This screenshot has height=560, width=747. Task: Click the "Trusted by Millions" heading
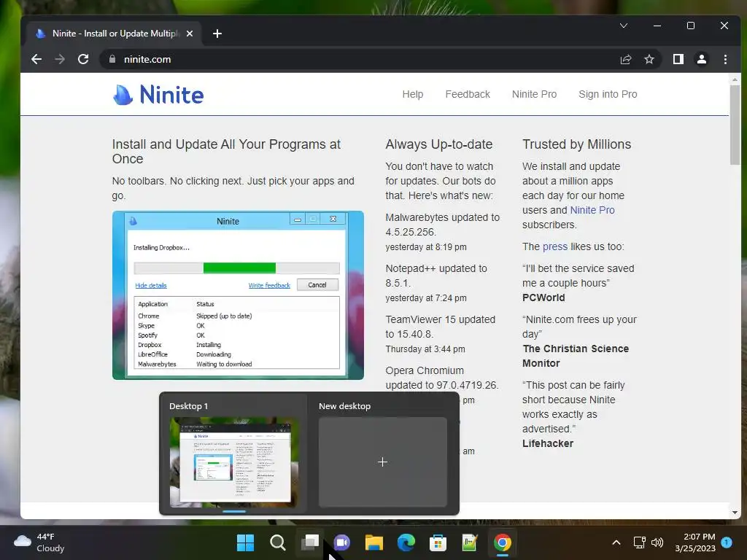576,144
